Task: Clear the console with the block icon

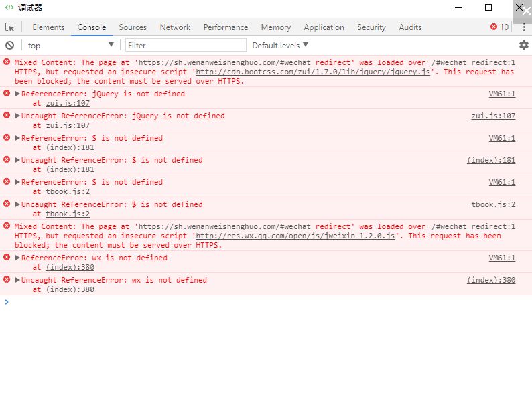Action: tap(9, 45)
